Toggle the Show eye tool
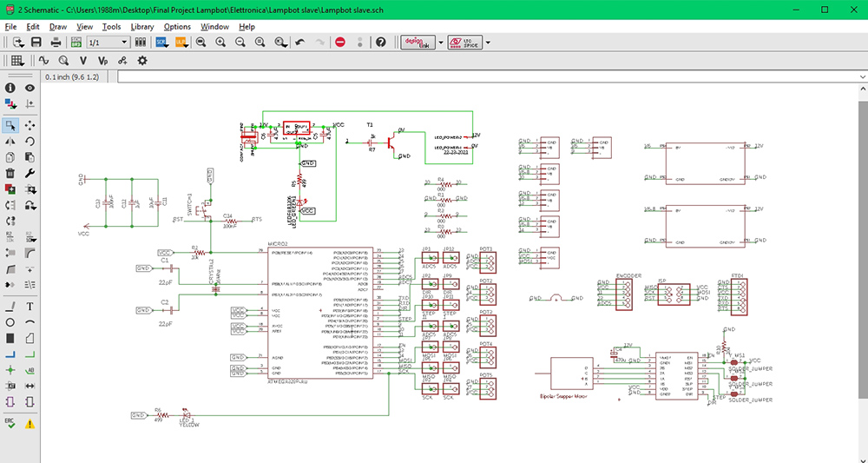Viewport: 868px width, 463px height. [x=30, y=88]
